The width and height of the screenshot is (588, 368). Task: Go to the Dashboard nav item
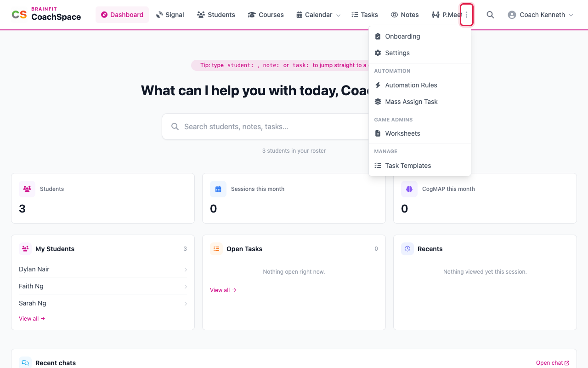click(122, 15)
